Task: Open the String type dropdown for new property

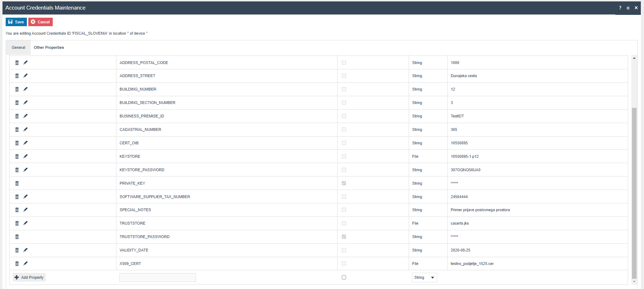Action: pos(424,278)
